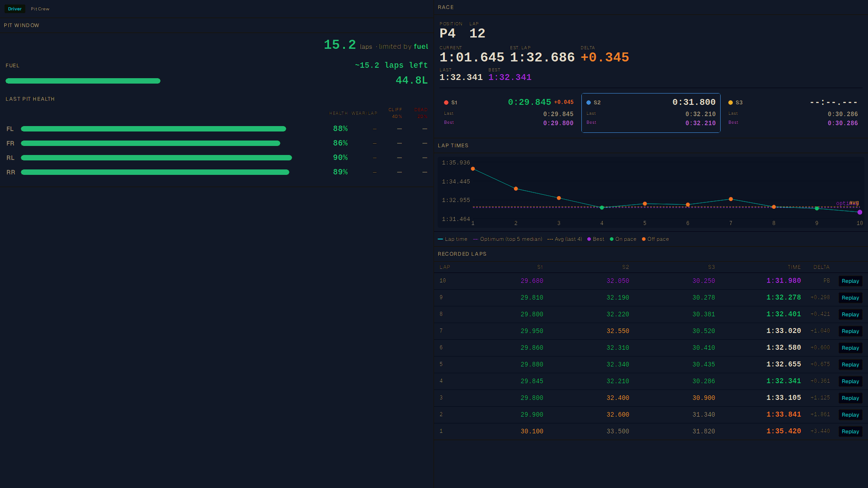Replay lap 2 recording
The width and height of the screenshot is (868, 488).
pos(850,415)
